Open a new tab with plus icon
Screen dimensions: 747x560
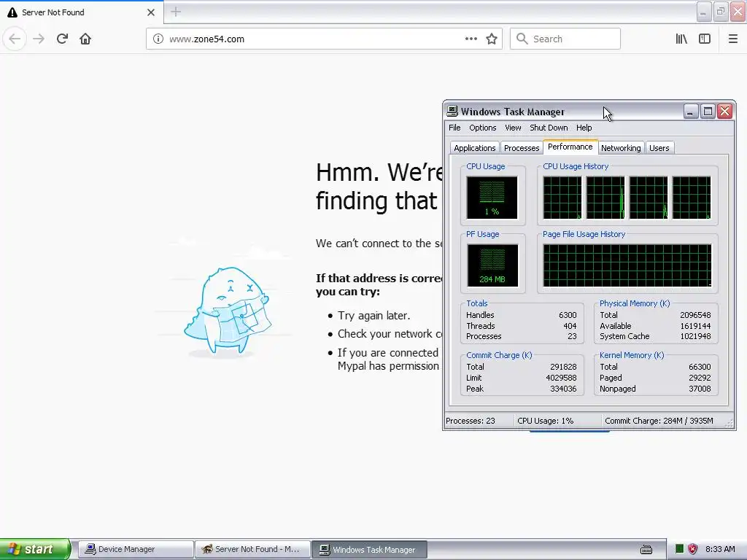pos(175,12)
